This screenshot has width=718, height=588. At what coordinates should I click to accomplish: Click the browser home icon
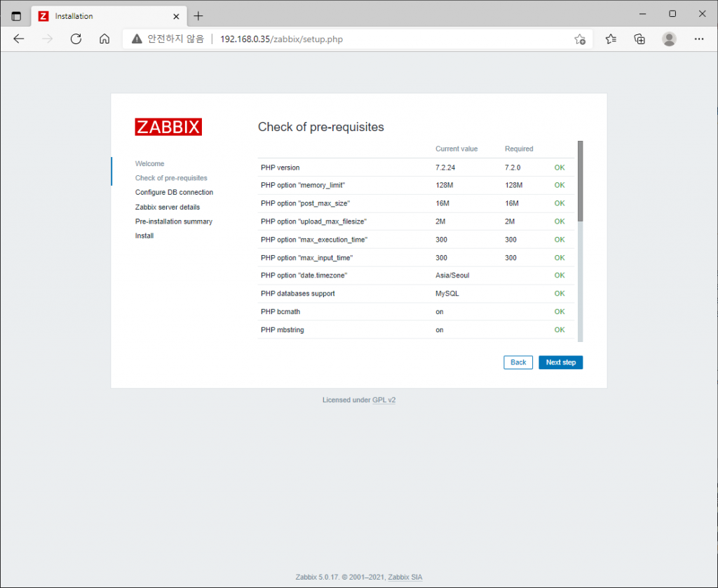(x=104, y=39)
